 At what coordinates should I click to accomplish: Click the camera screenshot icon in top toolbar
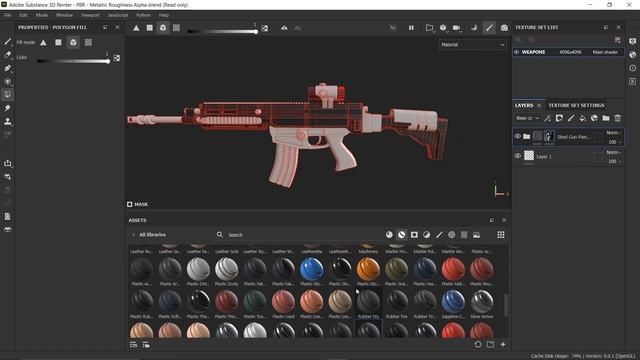coord(504,28)
